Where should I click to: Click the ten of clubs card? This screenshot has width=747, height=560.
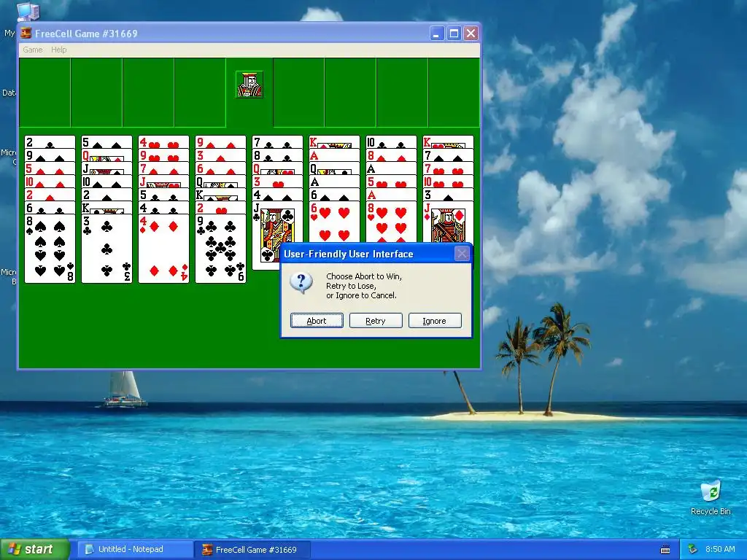click(391, 142)
